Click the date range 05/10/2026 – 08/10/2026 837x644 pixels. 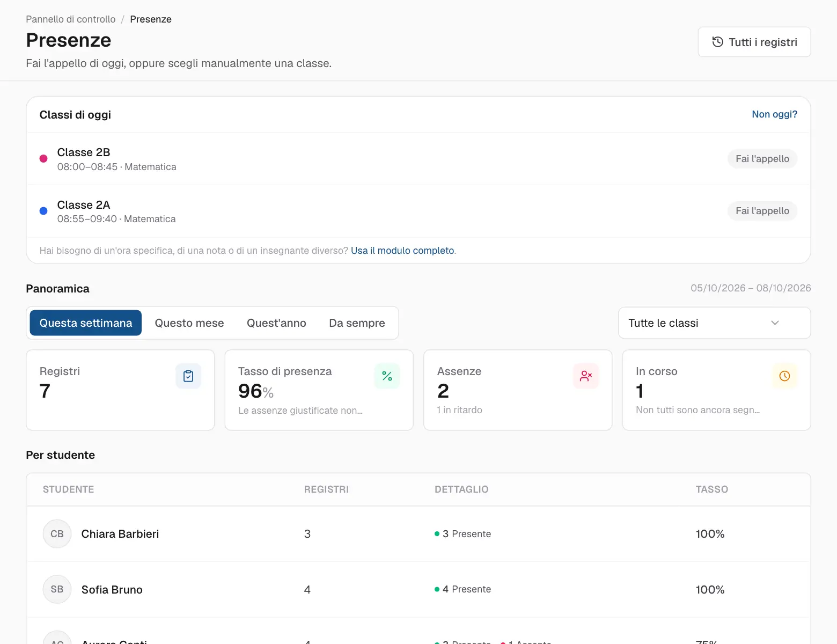pyautogui.click(x=751, y=288)
